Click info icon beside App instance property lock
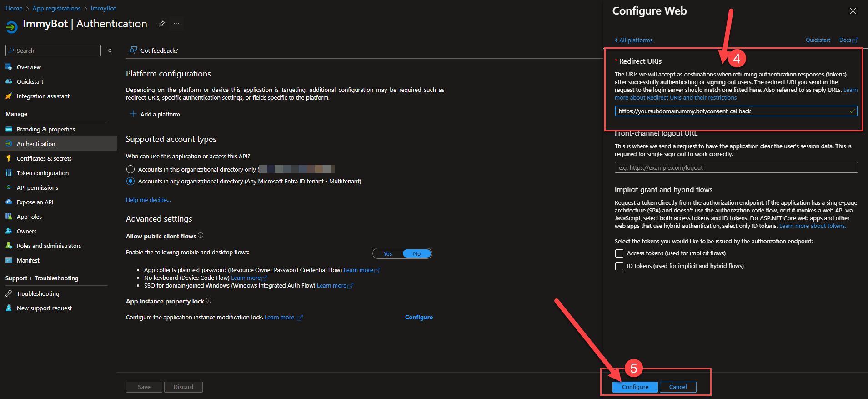The height and width of the screenshot is (399, 868). pos(209,301)
